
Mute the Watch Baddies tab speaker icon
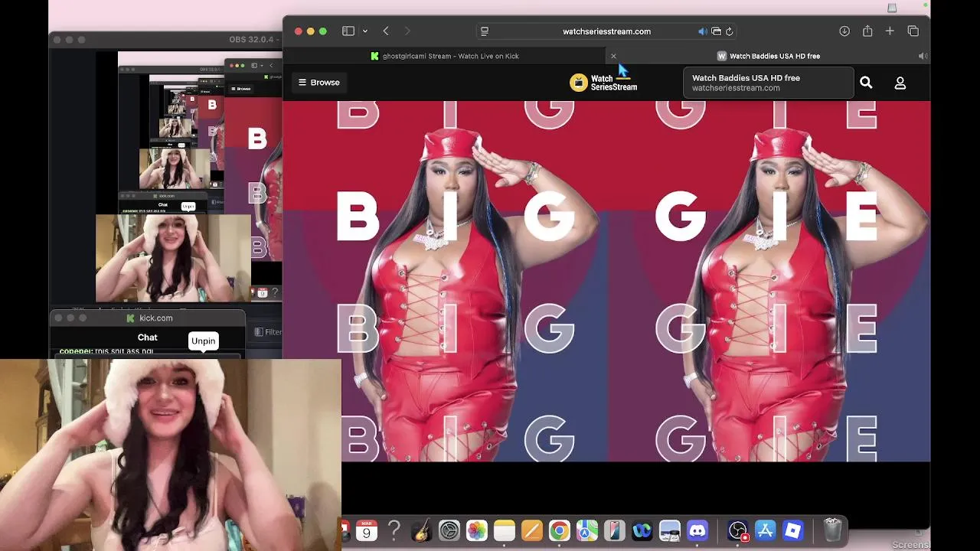[x=923, y=56]
